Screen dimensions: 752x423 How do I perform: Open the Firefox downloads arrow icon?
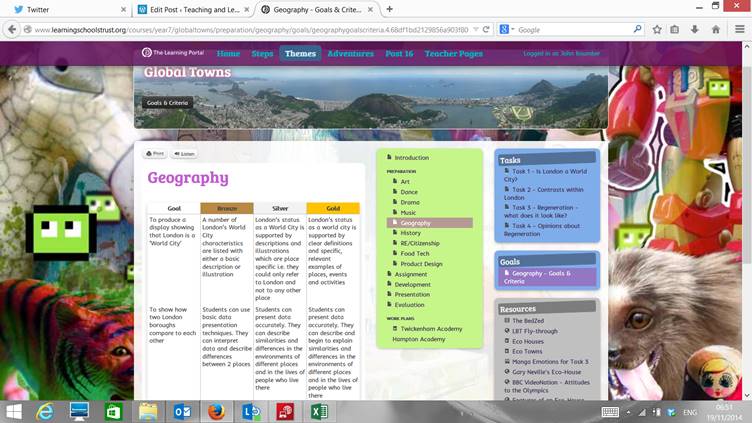point(695,30)
